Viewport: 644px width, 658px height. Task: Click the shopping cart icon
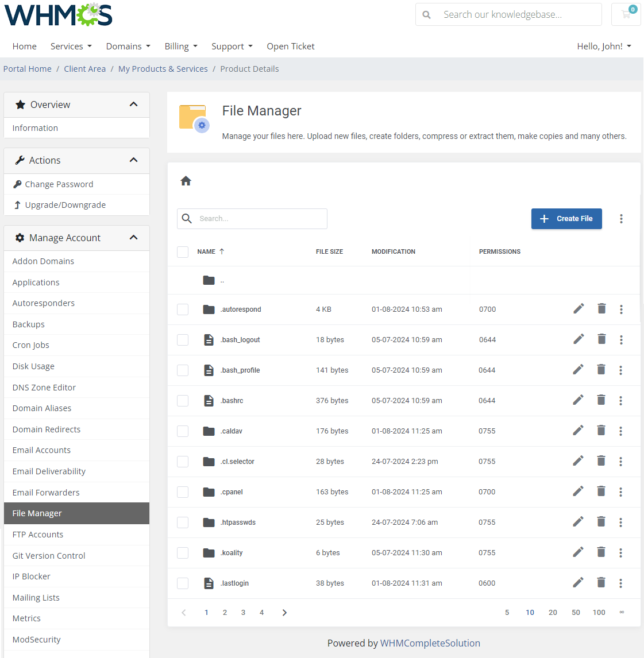point(626,14)
